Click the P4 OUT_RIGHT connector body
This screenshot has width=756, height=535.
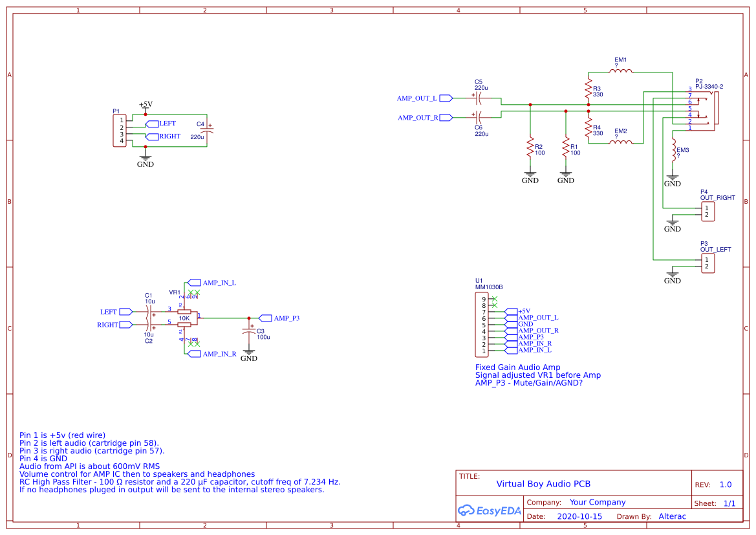point(707,212)
